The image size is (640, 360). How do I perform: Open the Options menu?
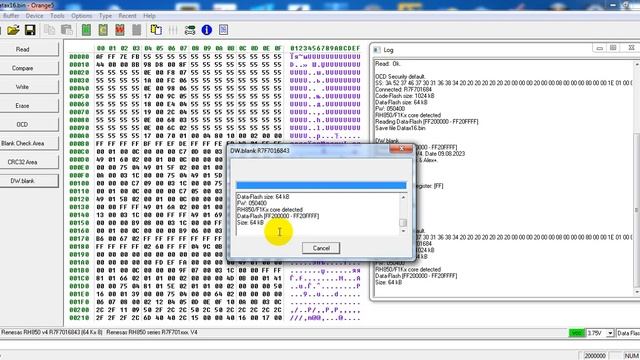click(82, 16)
